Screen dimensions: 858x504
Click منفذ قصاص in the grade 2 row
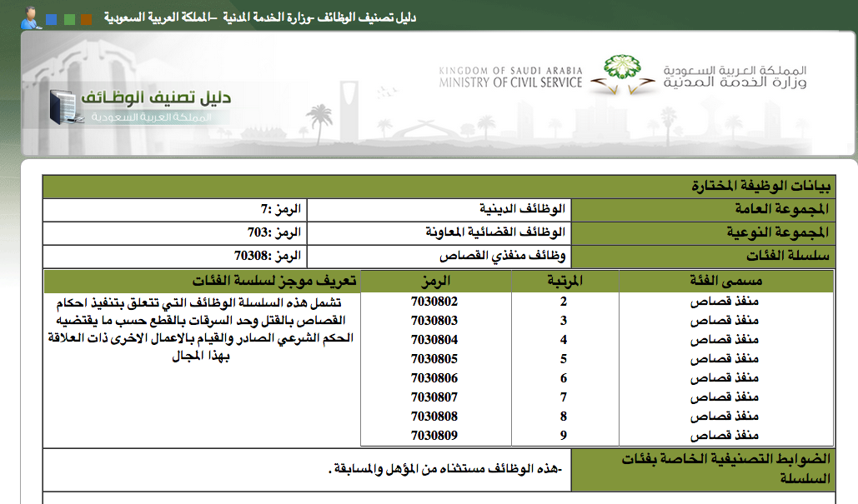pyautogui.click(x=723, y=301)
